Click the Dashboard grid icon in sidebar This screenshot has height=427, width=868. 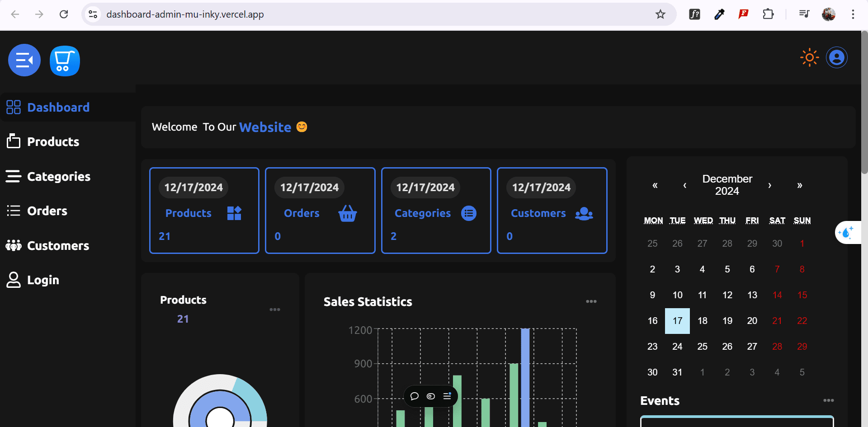[x=14, y=107]
